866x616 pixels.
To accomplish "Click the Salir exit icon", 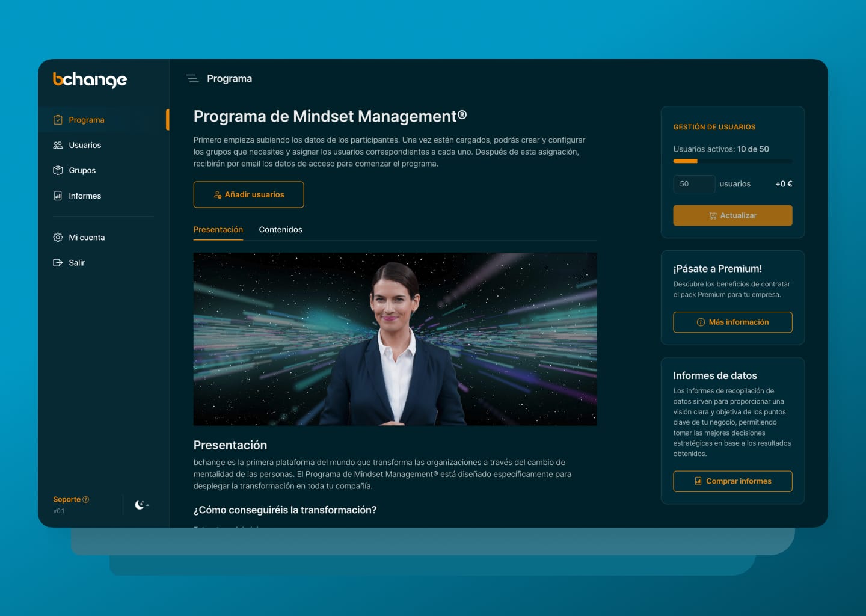I will [58, 263].
